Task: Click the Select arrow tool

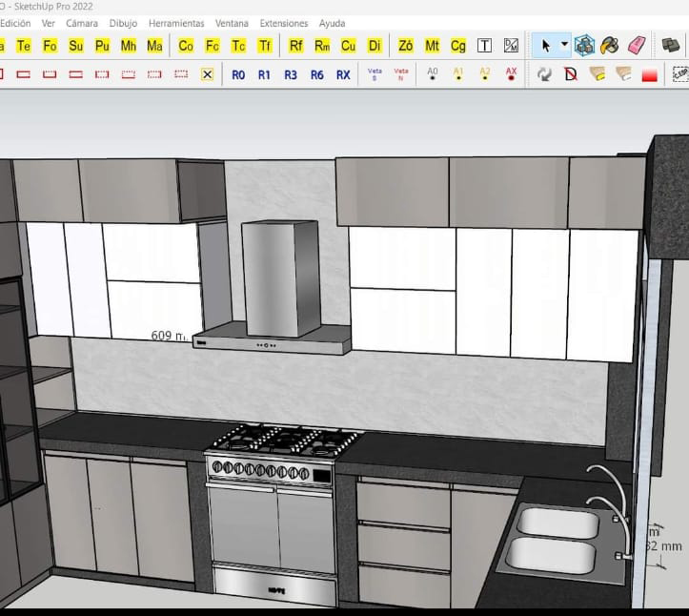Action: tap(546, 45)
